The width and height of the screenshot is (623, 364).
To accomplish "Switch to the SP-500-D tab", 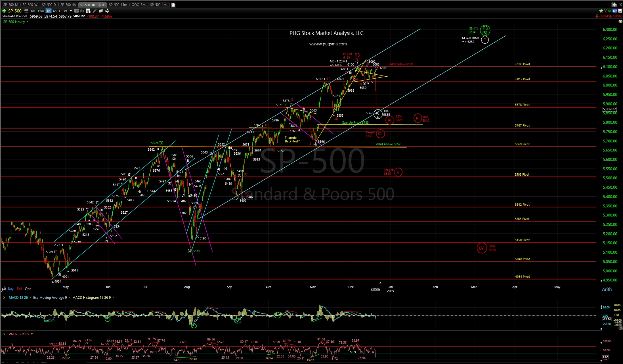I will coord(49,5).
